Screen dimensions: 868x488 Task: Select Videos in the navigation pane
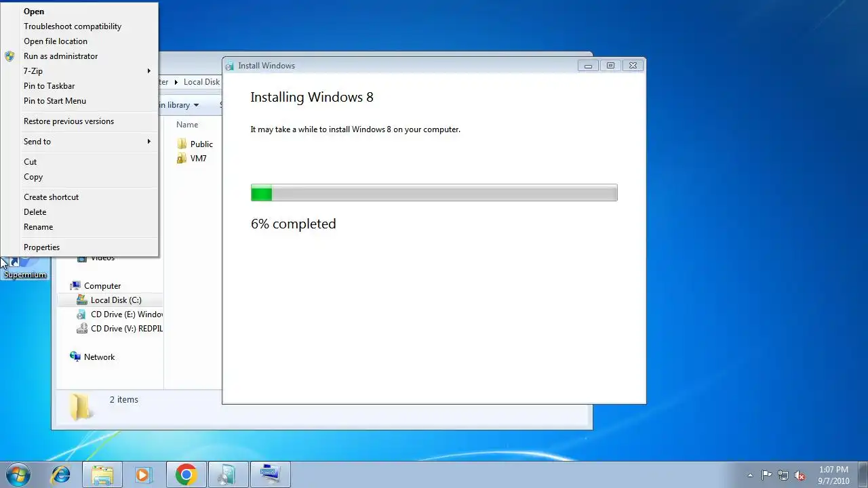(102, 258)
